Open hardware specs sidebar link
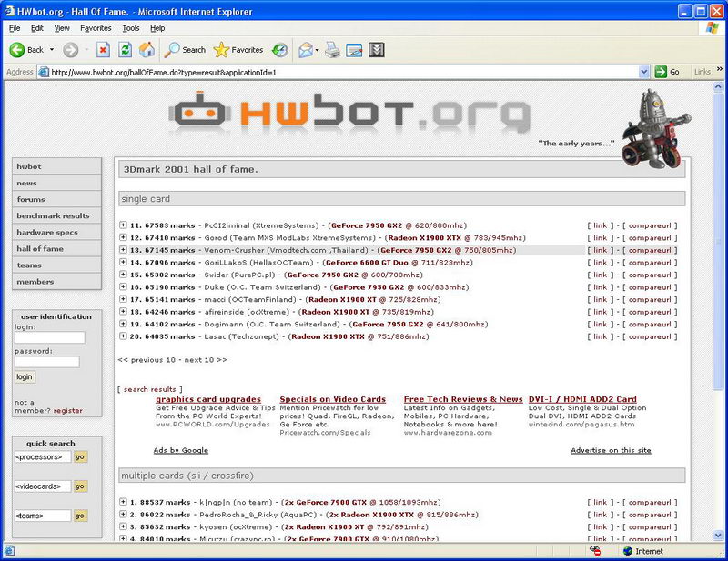 tap(56, 232)
